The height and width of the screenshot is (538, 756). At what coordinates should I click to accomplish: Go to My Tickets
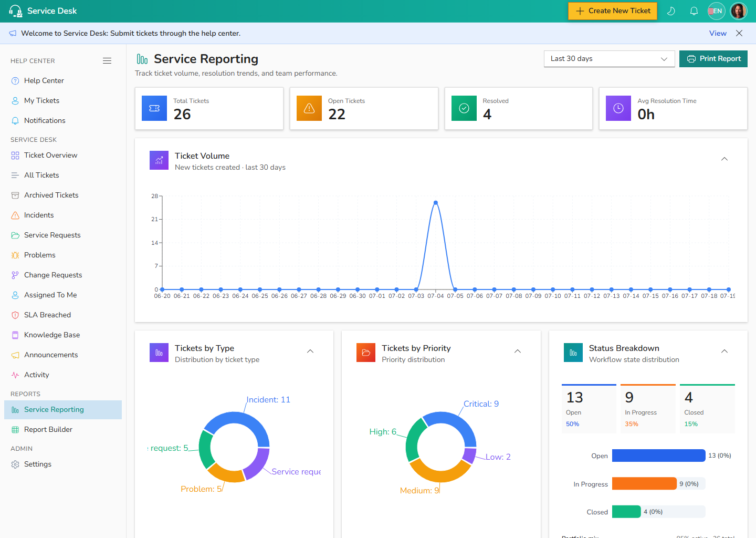point(63,100)
